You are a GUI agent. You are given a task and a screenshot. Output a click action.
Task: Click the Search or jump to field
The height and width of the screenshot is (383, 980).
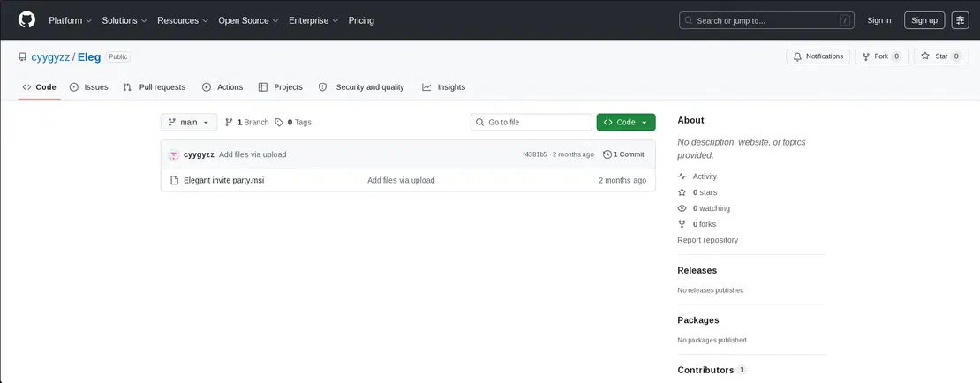[x=766, y=20]
